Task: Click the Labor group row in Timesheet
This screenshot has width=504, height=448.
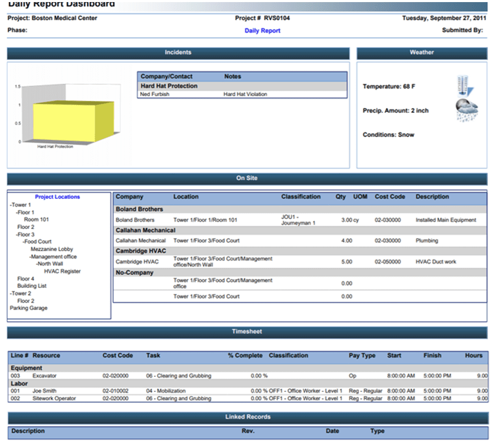Action: click(248, 384)
